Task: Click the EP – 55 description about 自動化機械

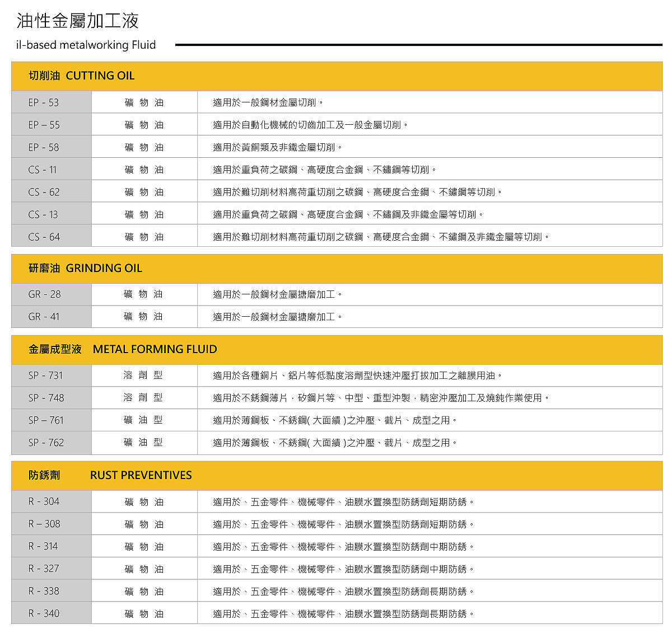Action: tap(311, 125)
